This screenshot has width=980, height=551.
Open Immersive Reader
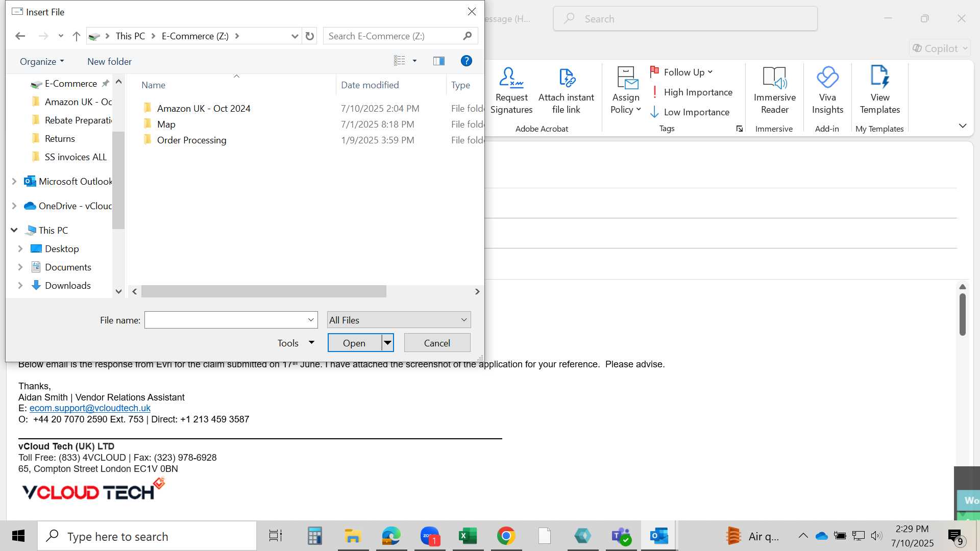tap(775, 91)
